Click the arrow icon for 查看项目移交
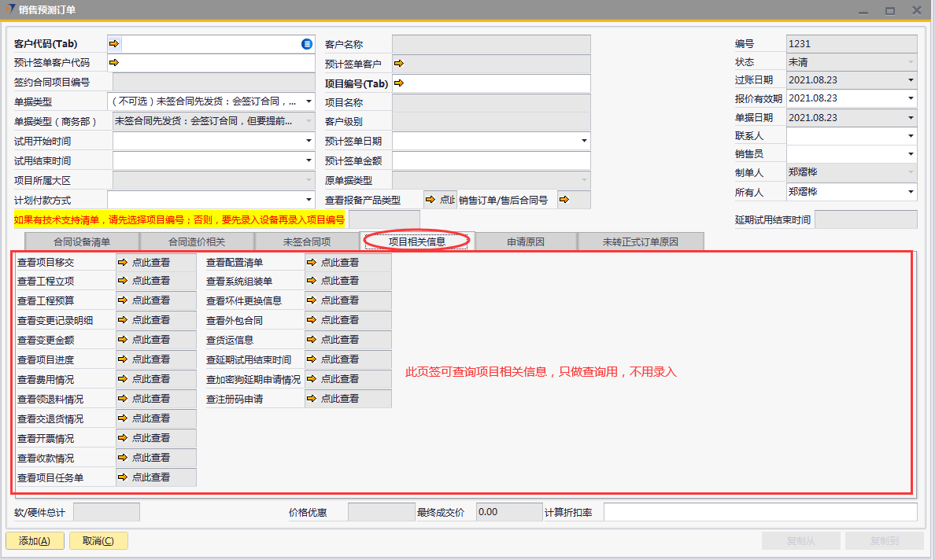935x560 pixels. [123, 262]
